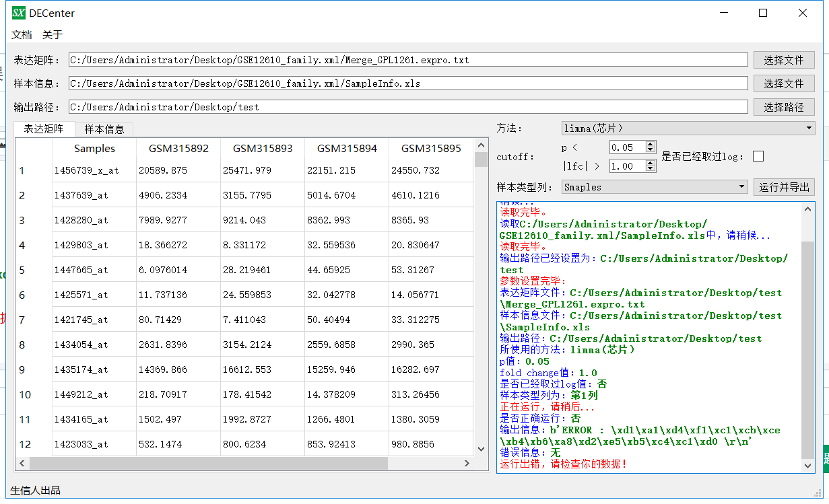Select the 表达矩阵 tab
This screenshot has width=829, height=504.
[44, 129]
